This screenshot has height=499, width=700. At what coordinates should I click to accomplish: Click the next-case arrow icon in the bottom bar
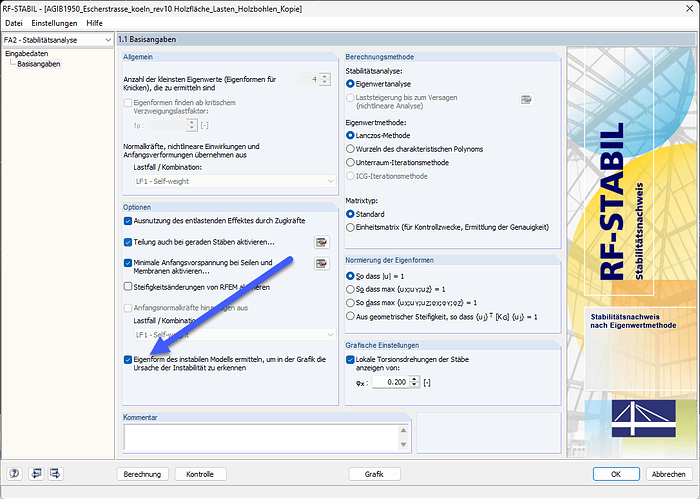point(55,474)
